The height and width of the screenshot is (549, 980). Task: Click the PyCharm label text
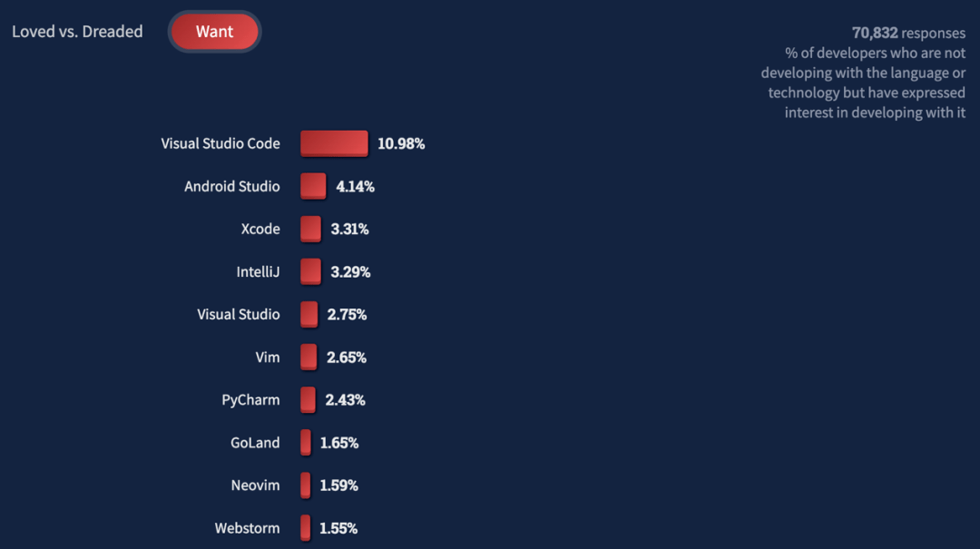250,399
